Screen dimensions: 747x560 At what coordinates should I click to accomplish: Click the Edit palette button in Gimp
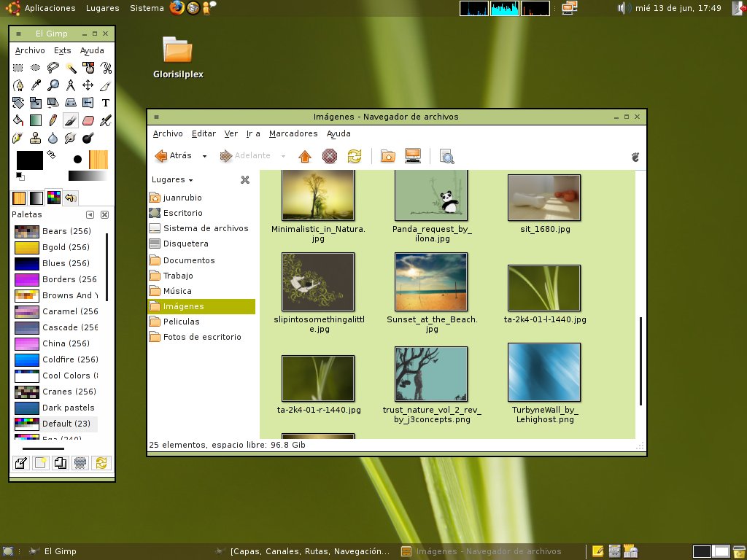point(21,463)
